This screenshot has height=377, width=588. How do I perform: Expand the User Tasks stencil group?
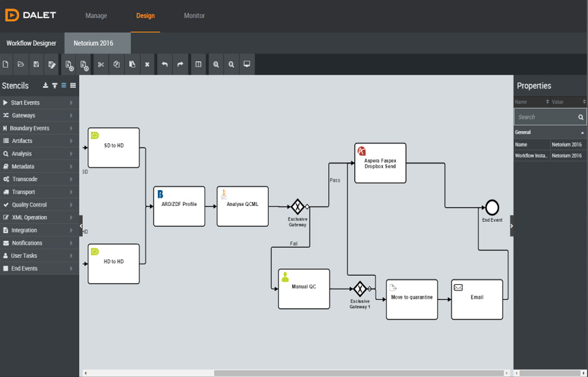pyautogui.click(x=39, y=255)
